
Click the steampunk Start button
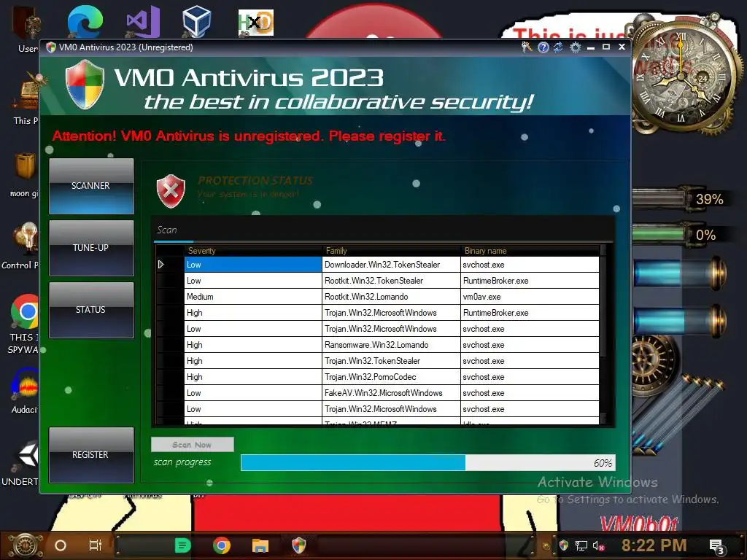click(25, 545)
